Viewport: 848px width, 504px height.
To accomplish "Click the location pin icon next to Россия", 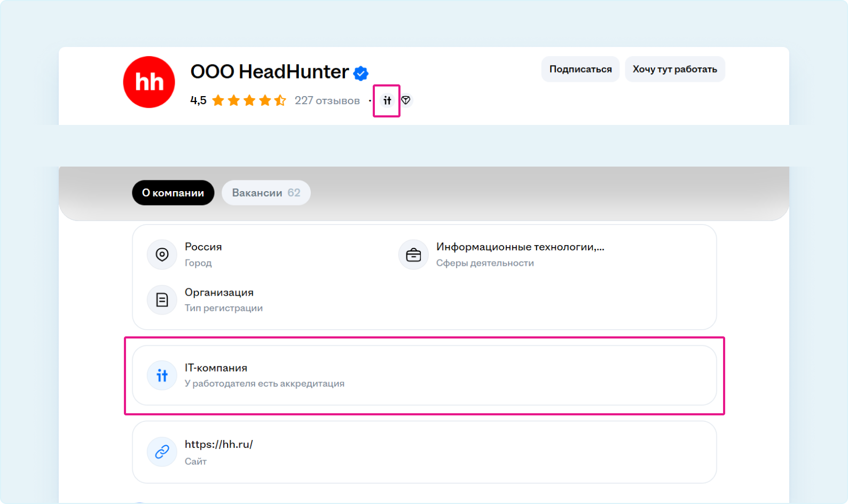I will coord(162,255).
